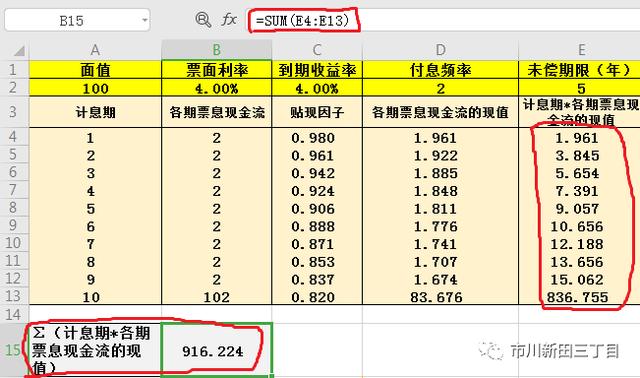The height and width of the screenshot is (378, 640).
Task: Click cell C4 with value 0.980
Action: [317, 138]
